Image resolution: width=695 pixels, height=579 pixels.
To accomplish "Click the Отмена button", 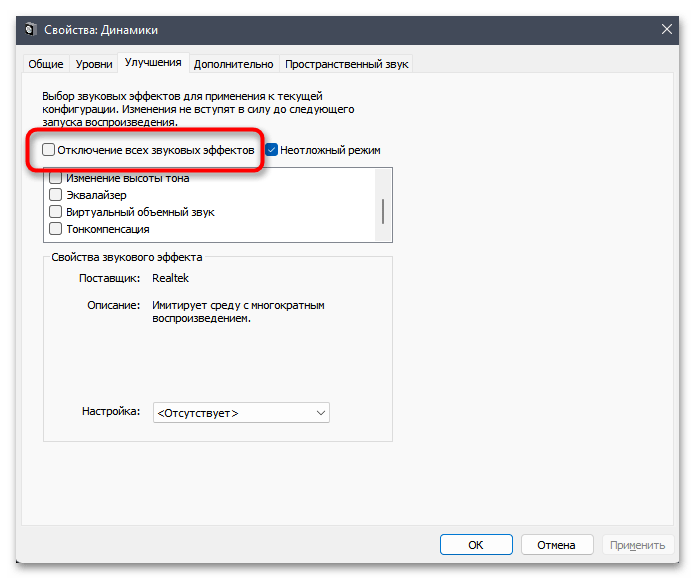I will point(557,544).
